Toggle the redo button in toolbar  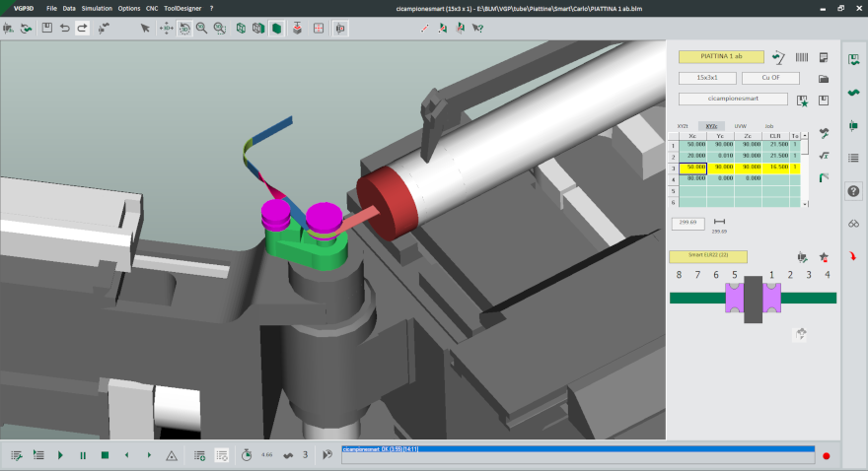pyautogui.click(x=83, y=28)
